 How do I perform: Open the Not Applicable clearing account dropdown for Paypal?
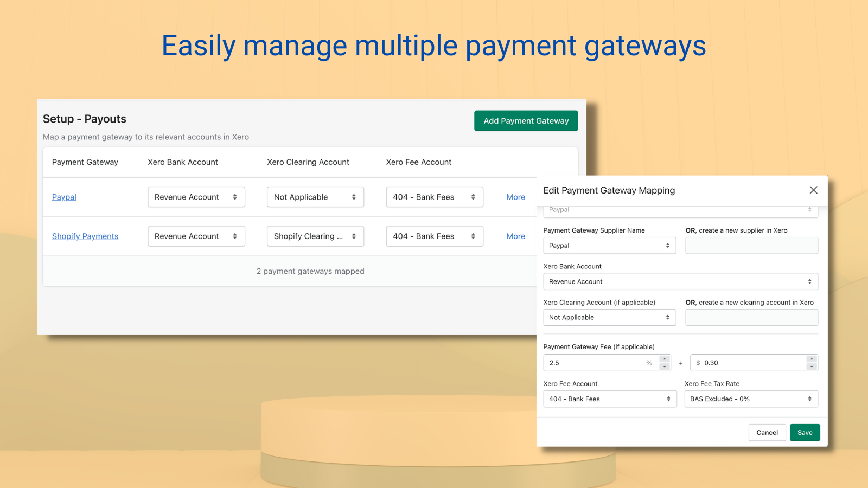tap(315, 197)
